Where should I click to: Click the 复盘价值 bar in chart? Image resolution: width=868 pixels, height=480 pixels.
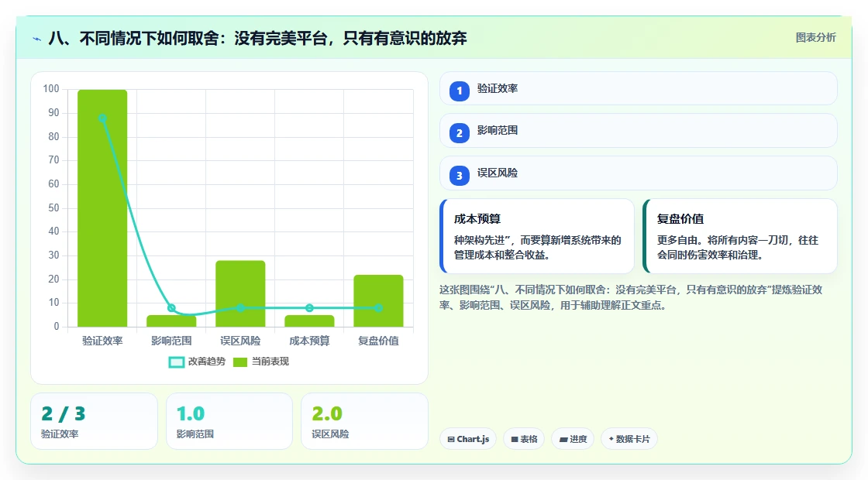point(379,301)
